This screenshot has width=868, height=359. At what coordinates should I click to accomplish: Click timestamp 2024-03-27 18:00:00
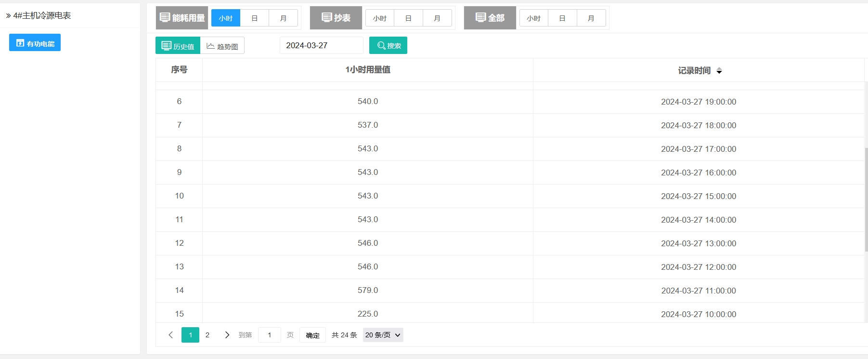(699, 125)
